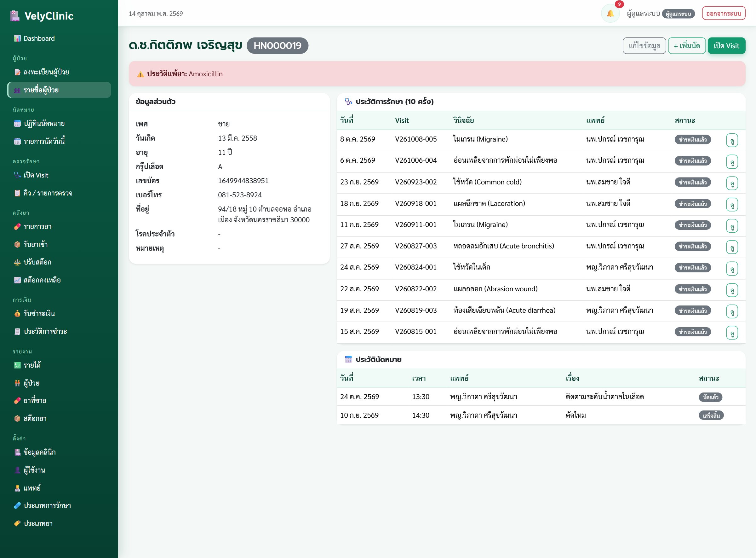Click diagnosis ท้องเสียเฉียบพลัน (Acute diarrhea)
This screenshot has height=558, width=756.
pyautogui.click(x=504, y=310)
